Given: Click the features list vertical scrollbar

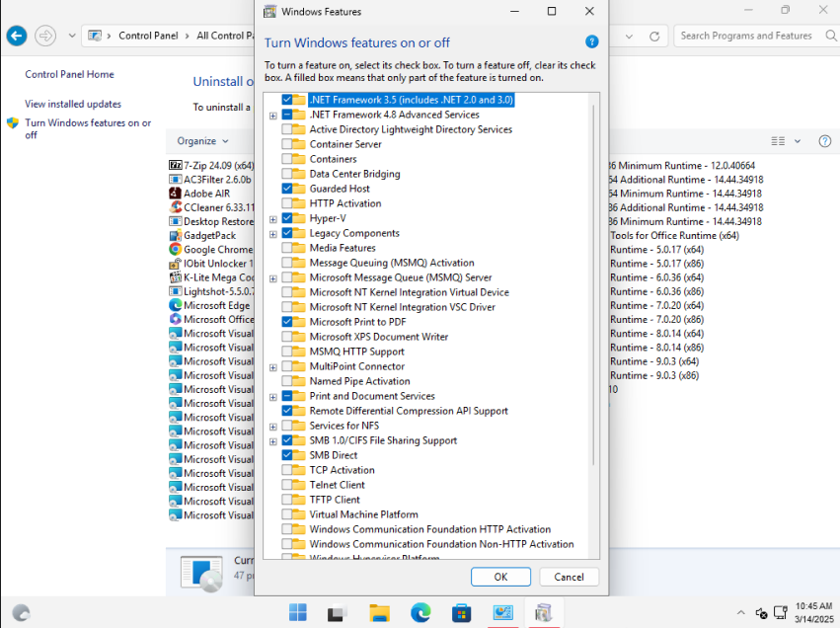Looking at the screenshot, I should (x=593, y=284).
